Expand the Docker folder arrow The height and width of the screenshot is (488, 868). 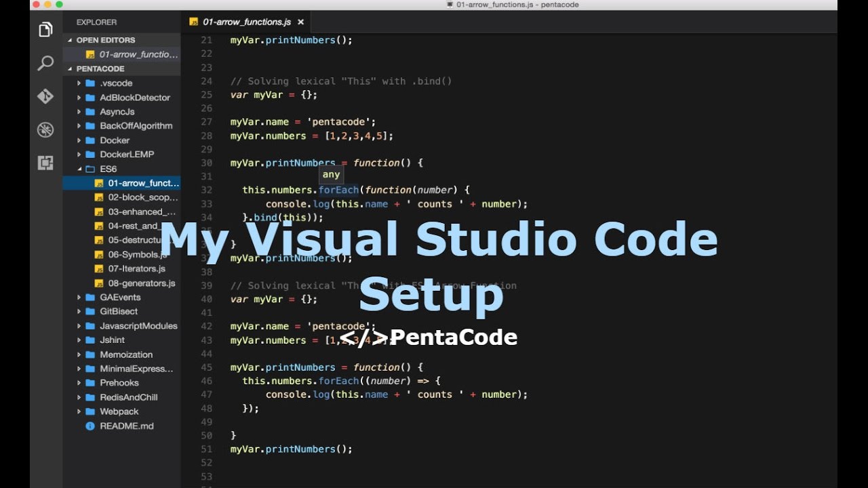(x=79, y=140)
